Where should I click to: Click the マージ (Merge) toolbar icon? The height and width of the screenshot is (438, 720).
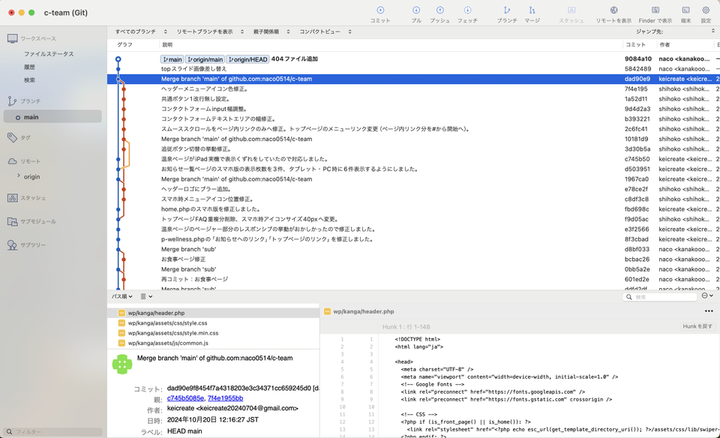532,11
